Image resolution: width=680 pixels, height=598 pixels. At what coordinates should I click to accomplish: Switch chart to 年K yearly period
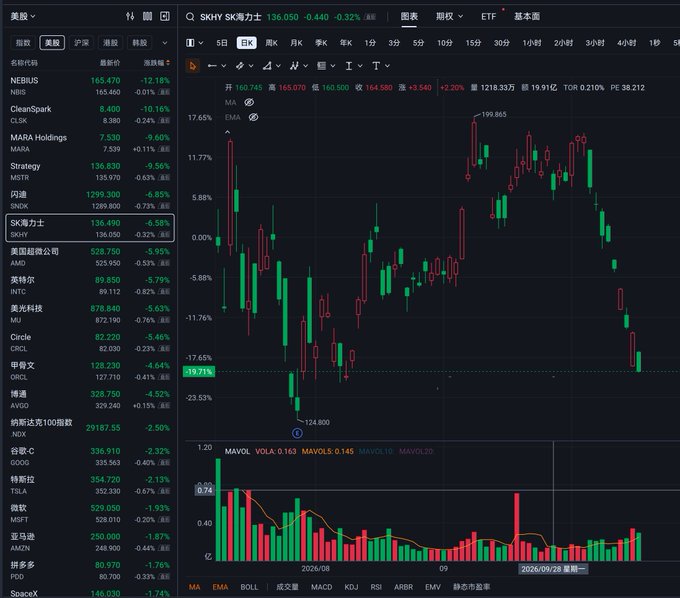tap(346, 42)
